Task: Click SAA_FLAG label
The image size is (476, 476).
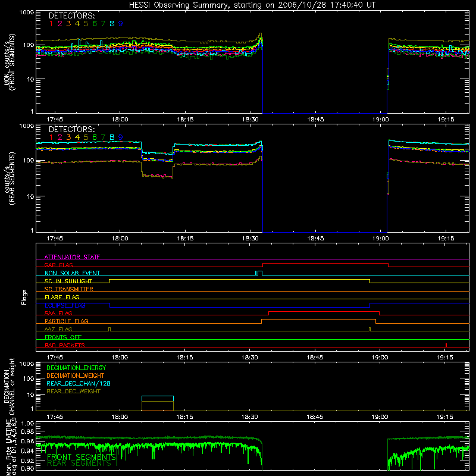Action: pos(58,313)
